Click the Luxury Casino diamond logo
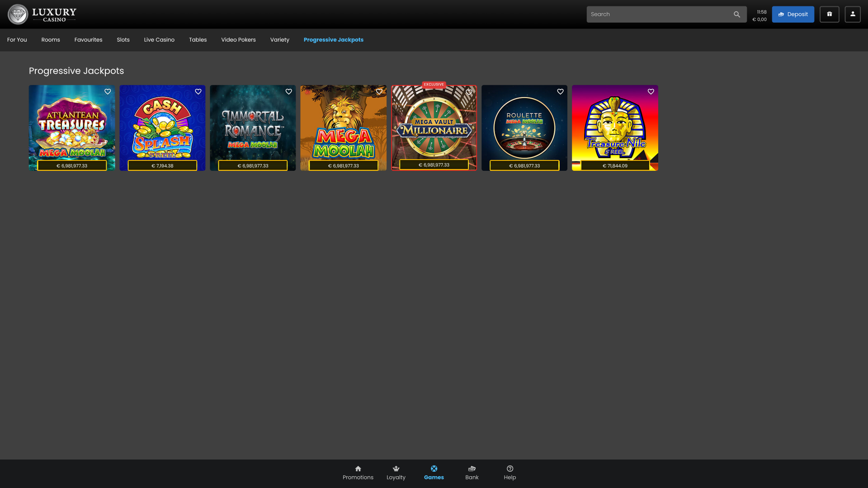Image resolution: width=868 pixels, height=488 pixels. (x=18, y=14)
